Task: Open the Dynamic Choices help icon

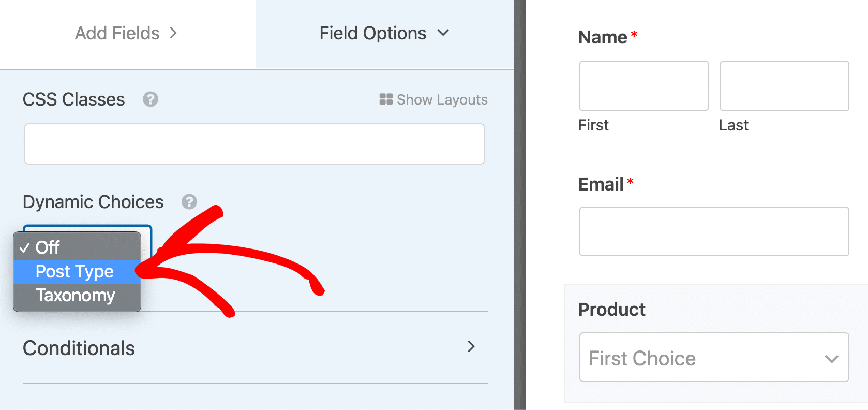Action: (189, 202)
